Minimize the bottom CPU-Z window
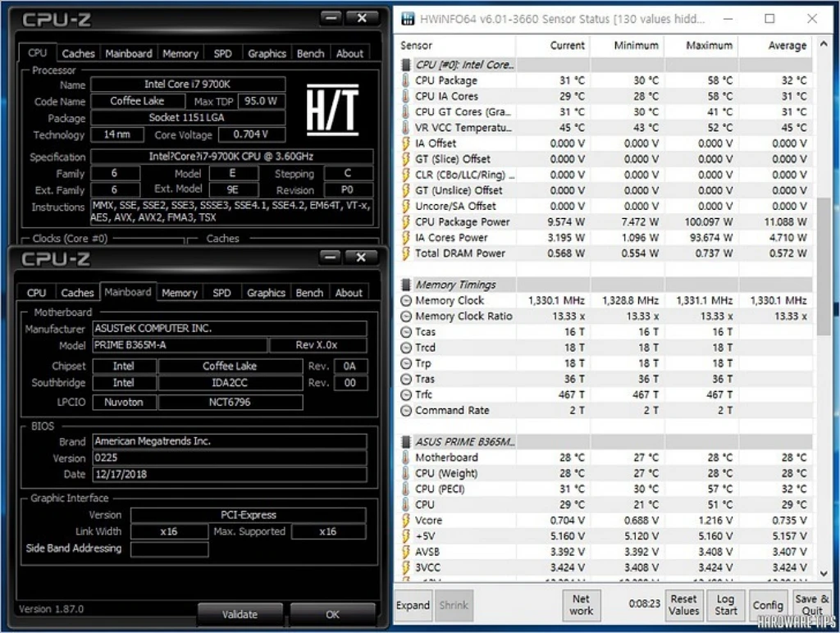Screen dimensions: 840x633 (x=331, y=257)
